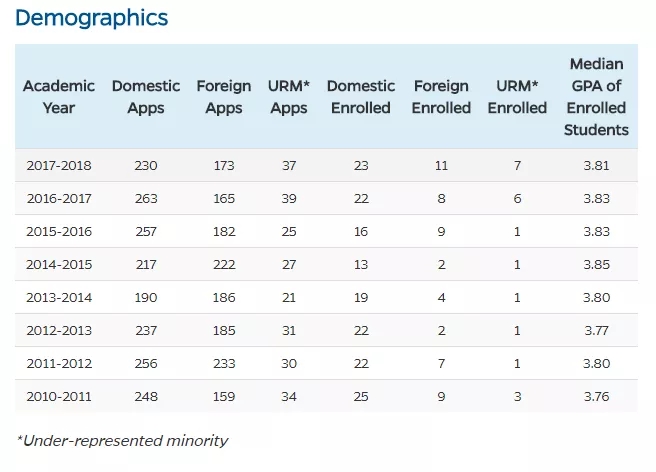This screenshot has height=472, width=656.
Task: Click foreign enrolled value 7
Action: 441,363
